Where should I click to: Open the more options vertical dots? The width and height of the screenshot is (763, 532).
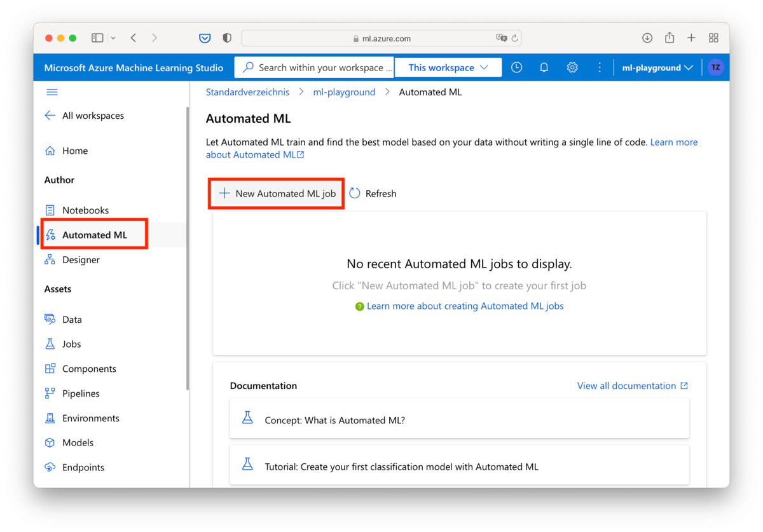[x=600, y=67]
